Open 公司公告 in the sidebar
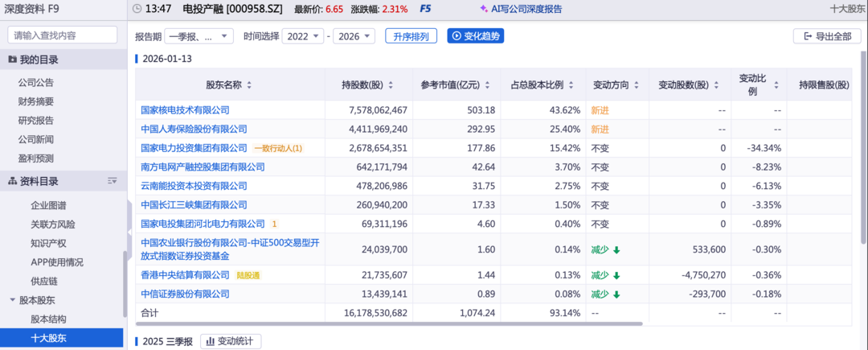This screenshot has height=350, width=868. click(x=36, y=83)
